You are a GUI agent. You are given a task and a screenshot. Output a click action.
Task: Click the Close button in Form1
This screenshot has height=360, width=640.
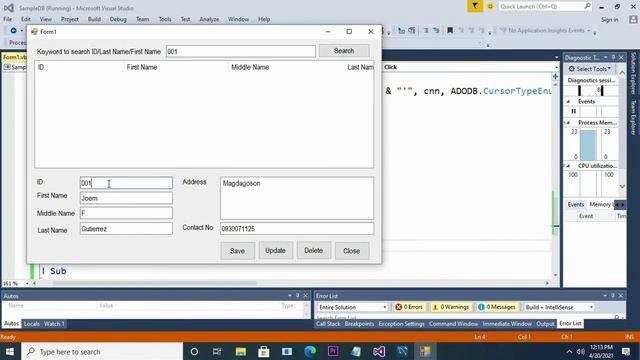pos(352,251)
